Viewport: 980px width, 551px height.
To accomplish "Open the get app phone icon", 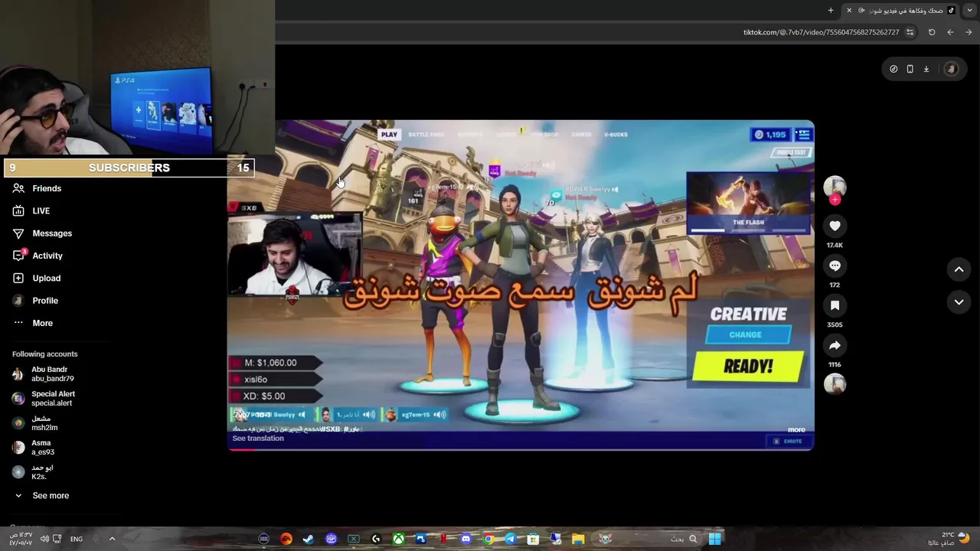I will (910, 69).
